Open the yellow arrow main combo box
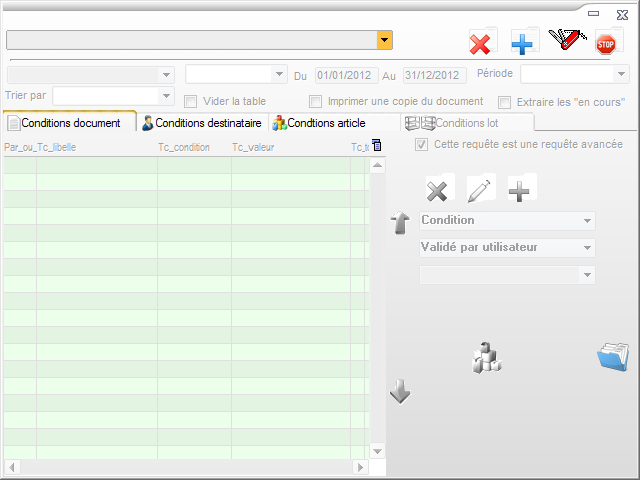Screen dimensions: 640x480 pos(384,40)
